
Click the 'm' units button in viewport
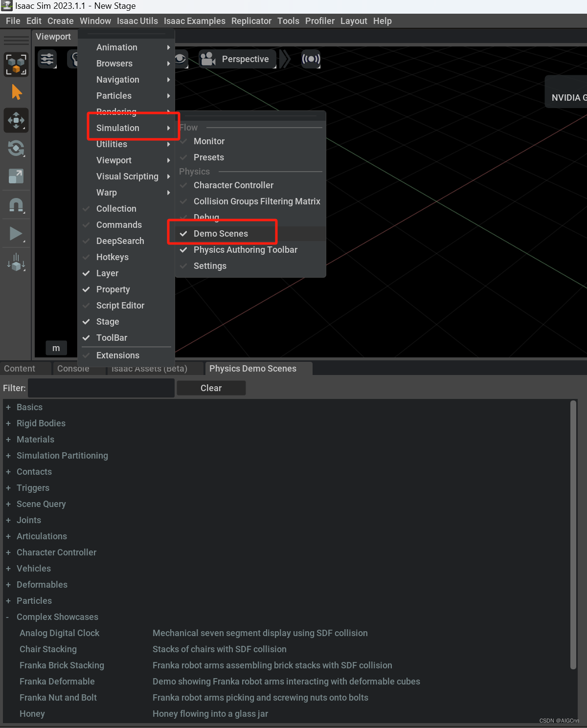point(56,348)
